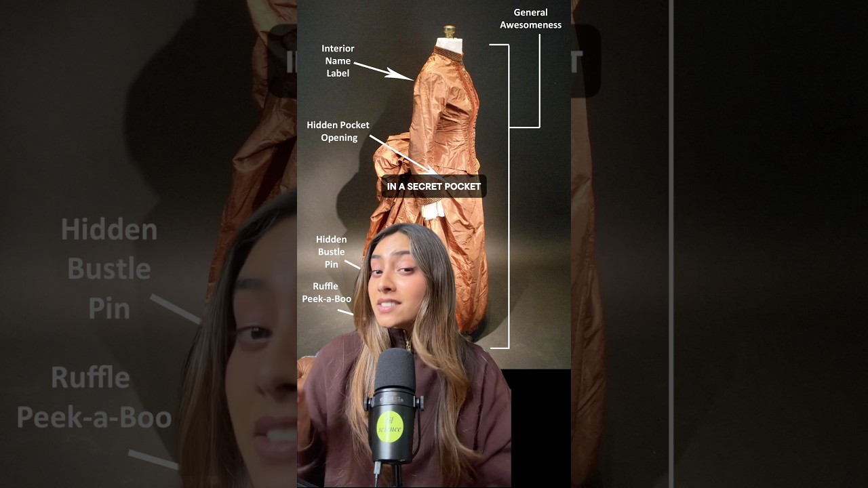Click the sharp 'Ruffle Peek-a-Boo' label near the dress
This screenshot has width=868, height=488.
point(327,293)
